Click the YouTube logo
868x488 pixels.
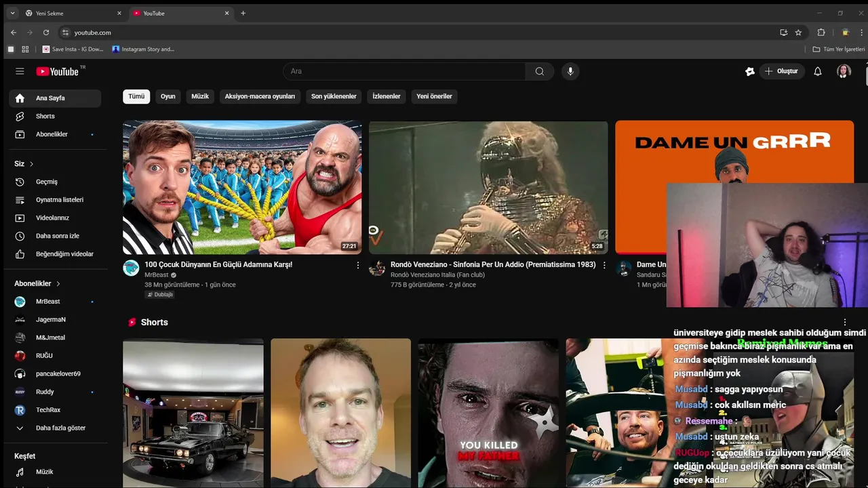click(x=58, y=71)
